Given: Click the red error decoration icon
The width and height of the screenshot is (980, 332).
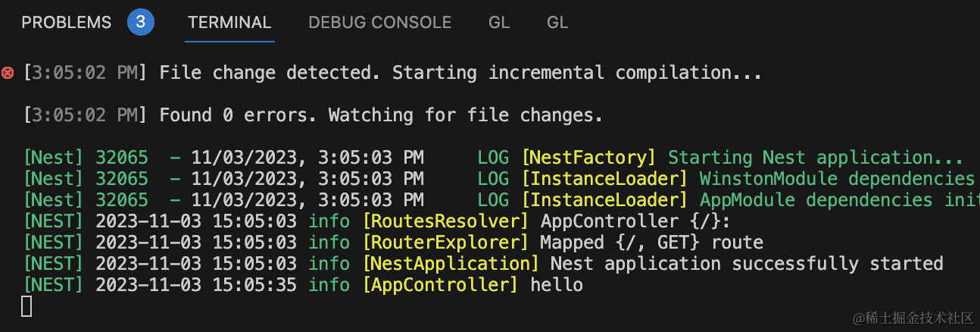Looking at the screenshot, I should (x=8, y=73).
